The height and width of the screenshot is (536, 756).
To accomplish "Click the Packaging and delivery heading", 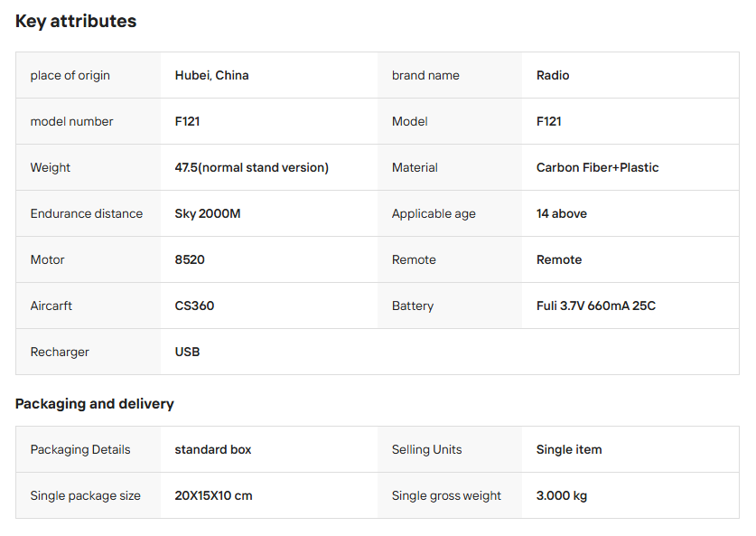I will tap(95, 403).
